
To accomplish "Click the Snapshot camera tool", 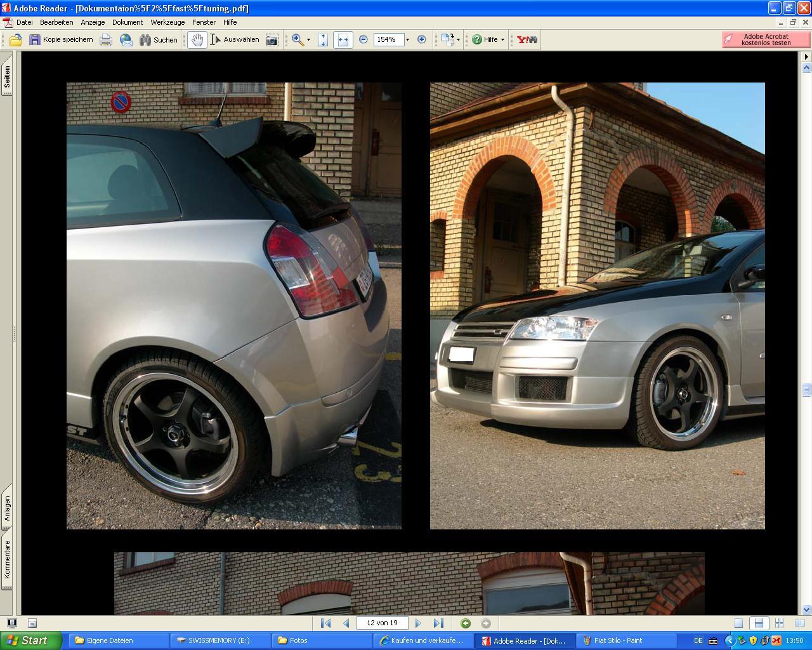I will point(272,40).
